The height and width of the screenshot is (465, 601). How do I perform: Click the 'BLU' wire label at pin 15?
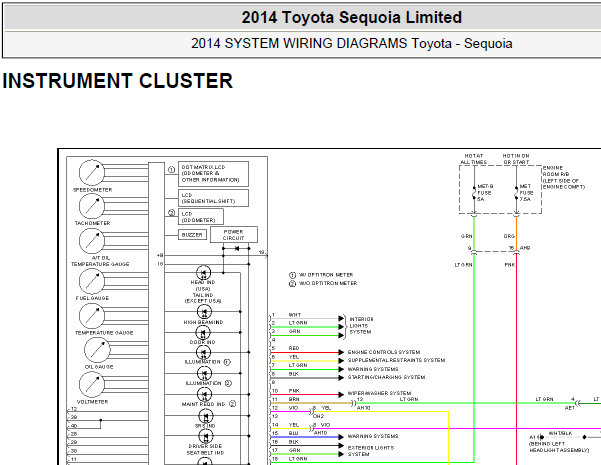pos(294,433)
